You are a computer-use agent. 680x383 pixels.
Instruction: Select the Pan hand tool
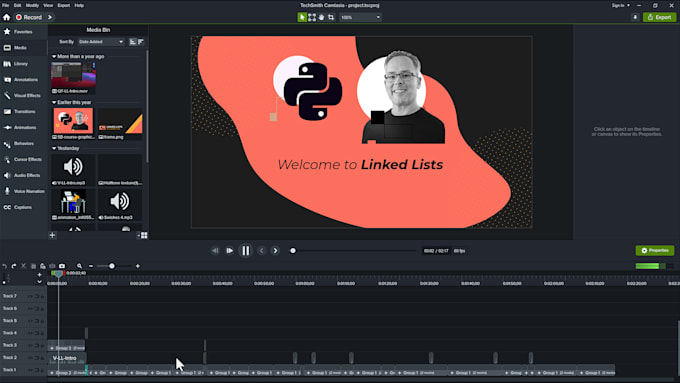click(321, 17)
